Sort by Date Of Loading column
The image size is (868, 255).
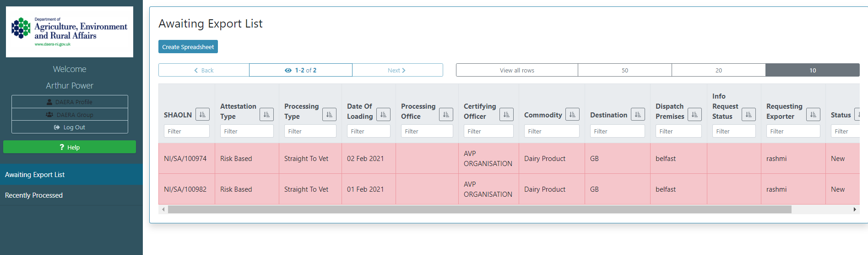383,114
